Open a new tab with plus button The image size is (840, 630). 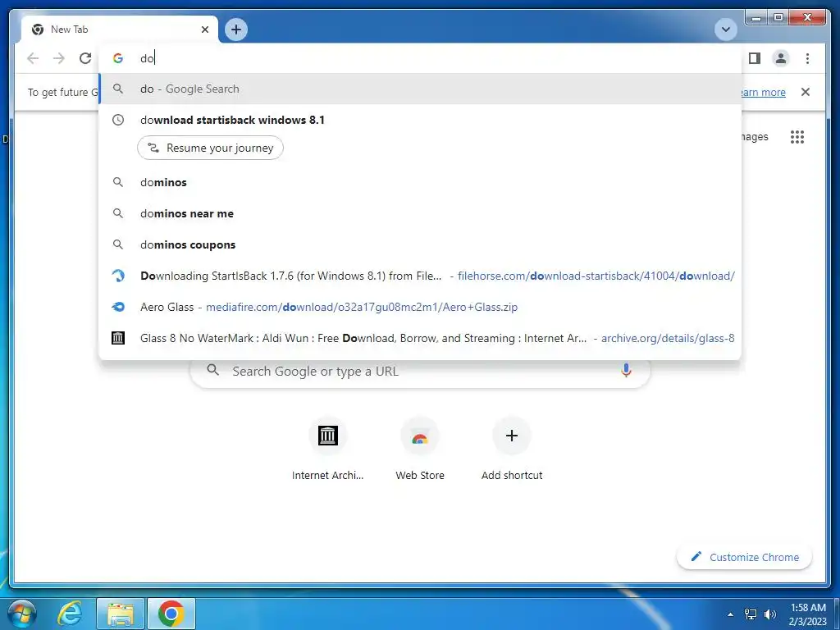coord(236,30)
